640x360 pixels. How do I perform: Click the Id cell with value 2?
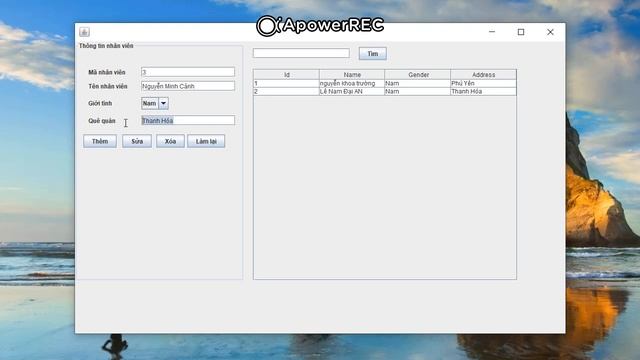(x=287, y=91)
